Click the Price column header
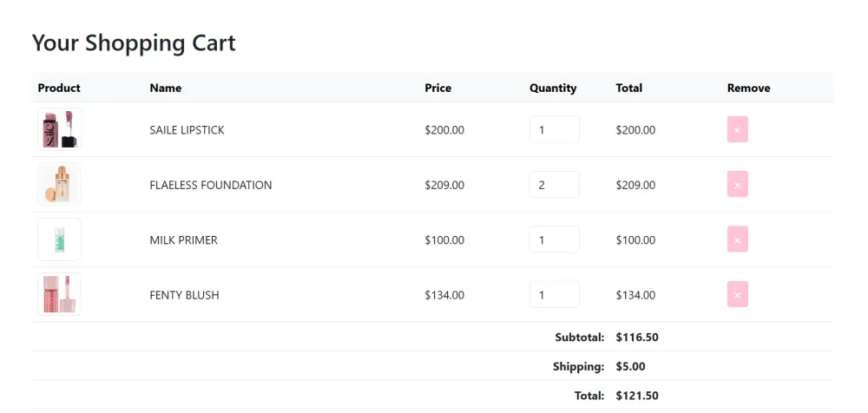868x413 pixels. pyautogui.click(x=437, y=88)
